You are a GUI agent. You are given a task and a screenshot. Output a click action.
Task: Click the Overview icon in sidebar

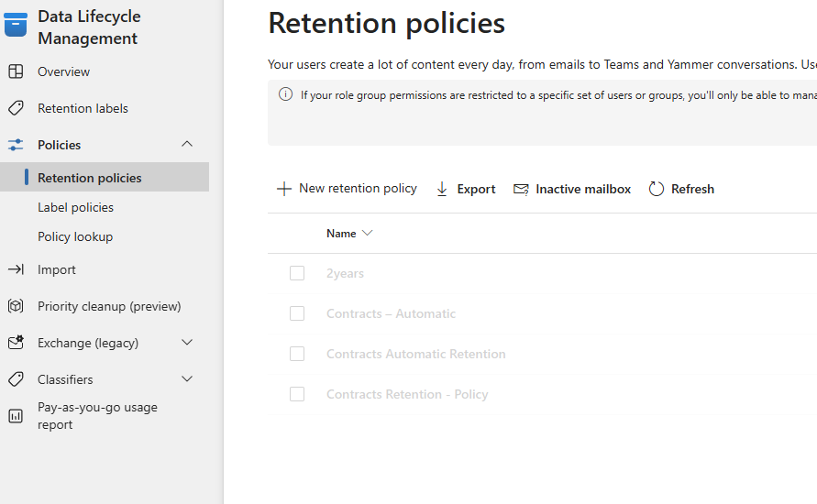pos(16,71)
